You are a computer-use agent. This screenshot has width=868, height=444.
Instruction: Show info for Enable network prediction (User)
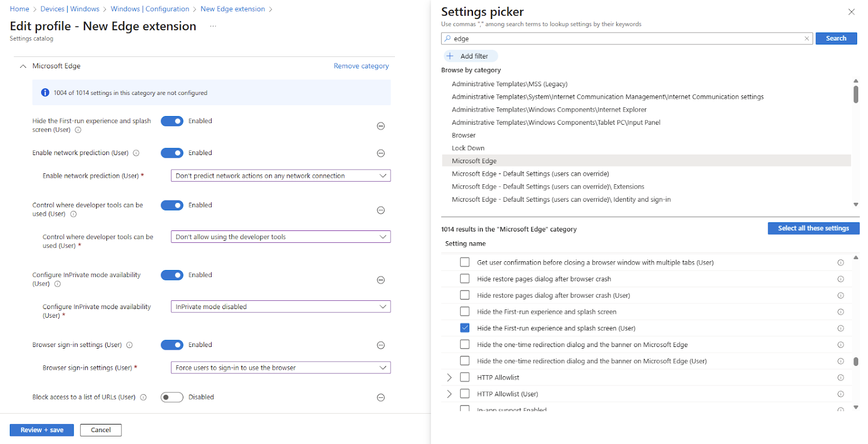pyautogui.click(x=136, y=153)
